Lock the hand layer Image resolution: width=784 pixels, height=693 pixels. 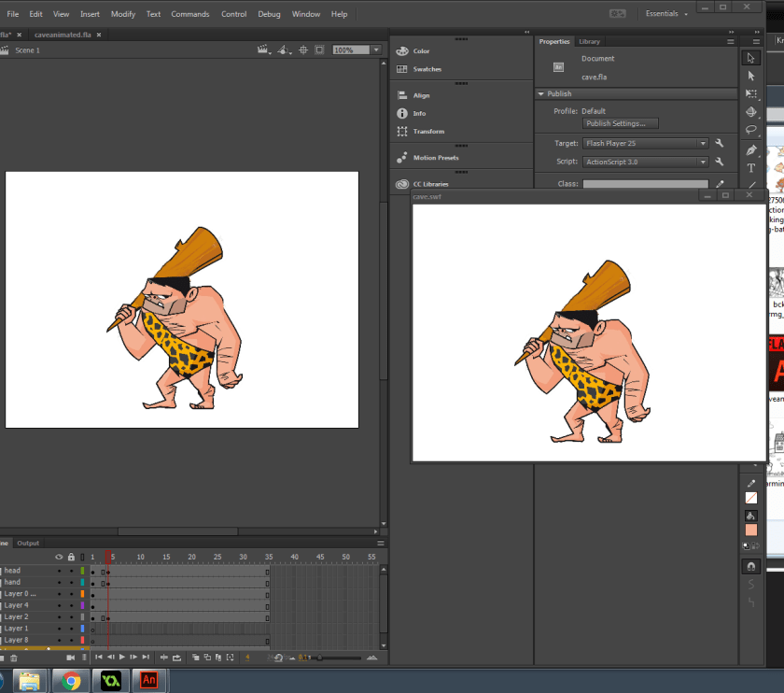coord(71,582)
